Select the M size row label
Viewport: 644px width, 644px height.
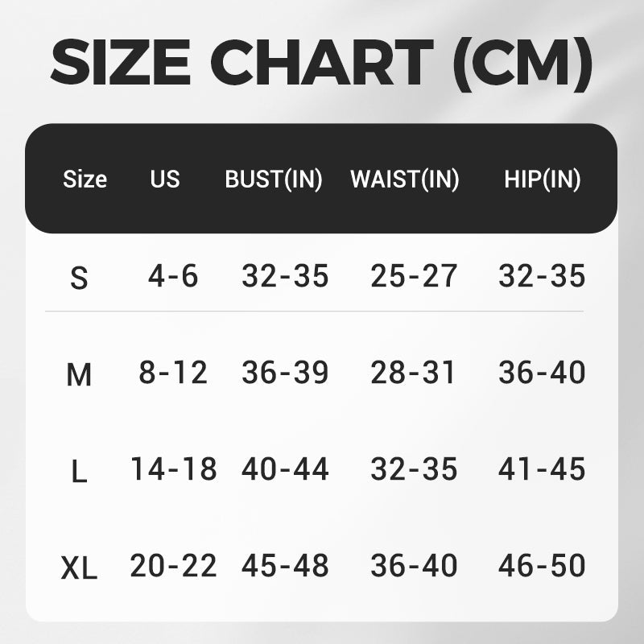point(78,374)
